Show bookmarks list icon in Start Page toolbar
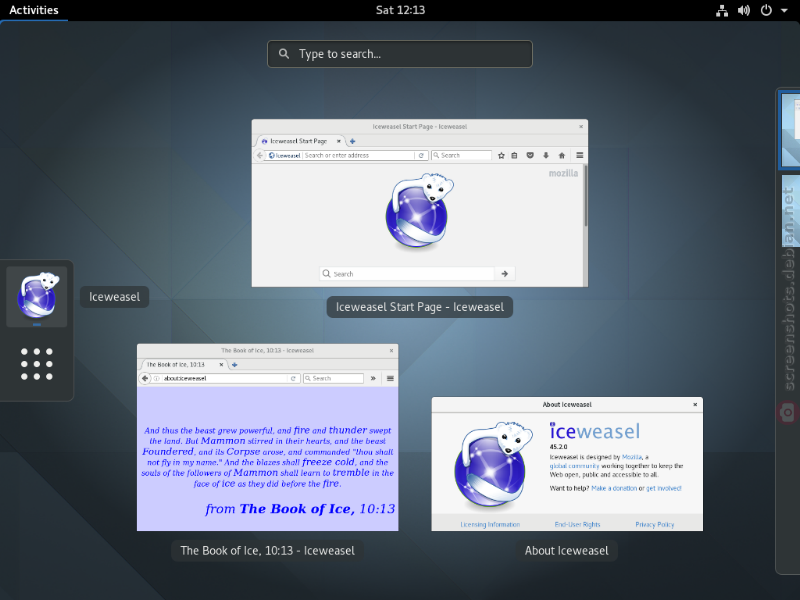 point(514,156)
